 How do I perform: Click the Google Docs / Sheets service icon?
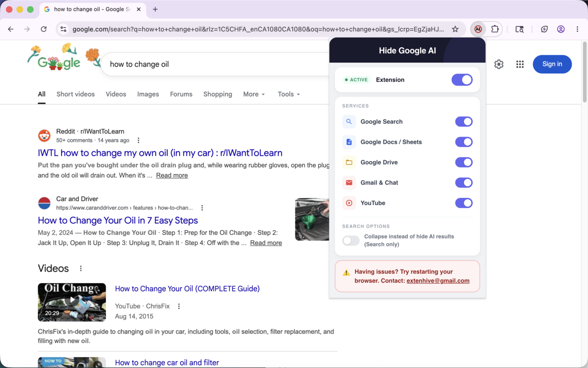click(349, 142)
